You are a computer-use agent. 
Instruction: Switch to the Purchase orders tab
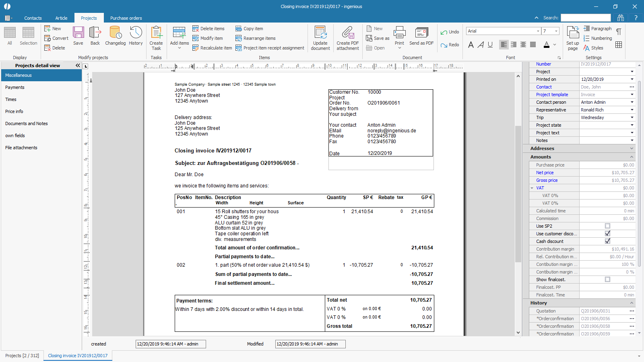click(x=126, y=18)
